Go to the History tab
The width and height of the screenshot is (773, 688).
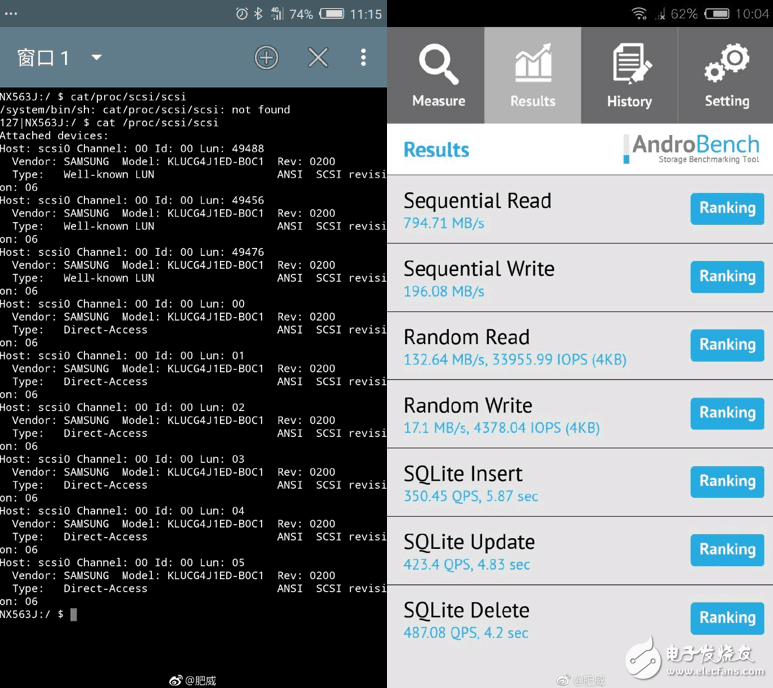tap(629, 75)
